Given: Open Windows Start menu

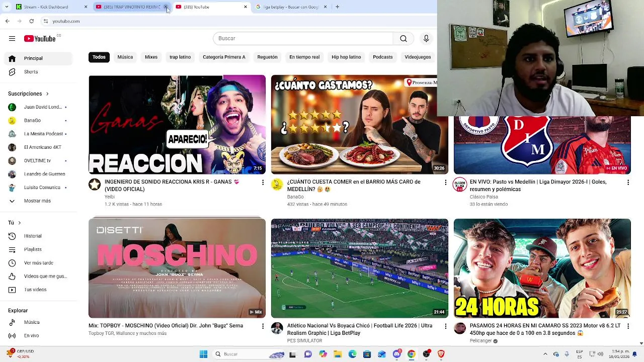Looking at the screenshot, I should pyautogui.click(x=203, y=354).
